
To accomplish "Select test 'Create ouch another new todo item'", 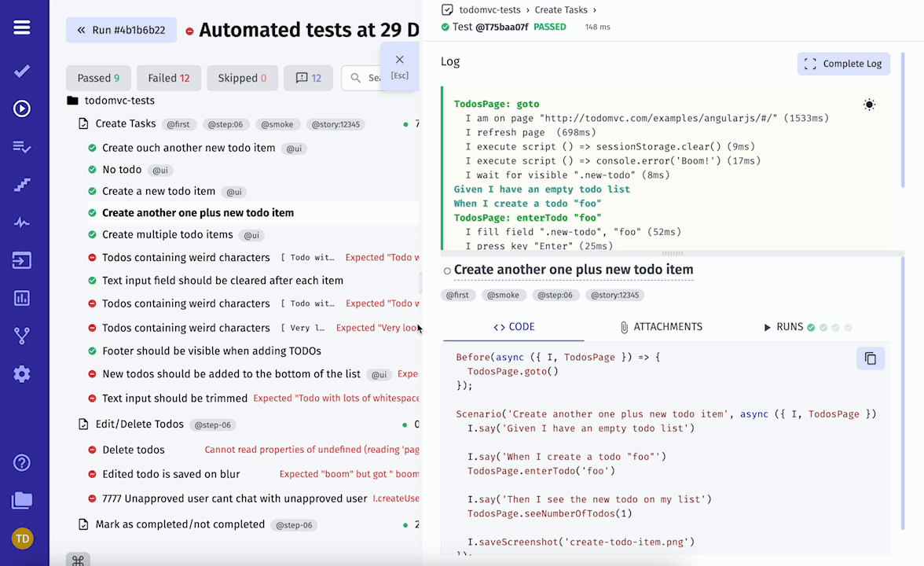I will pyautogui.click(x=189, y=148).
